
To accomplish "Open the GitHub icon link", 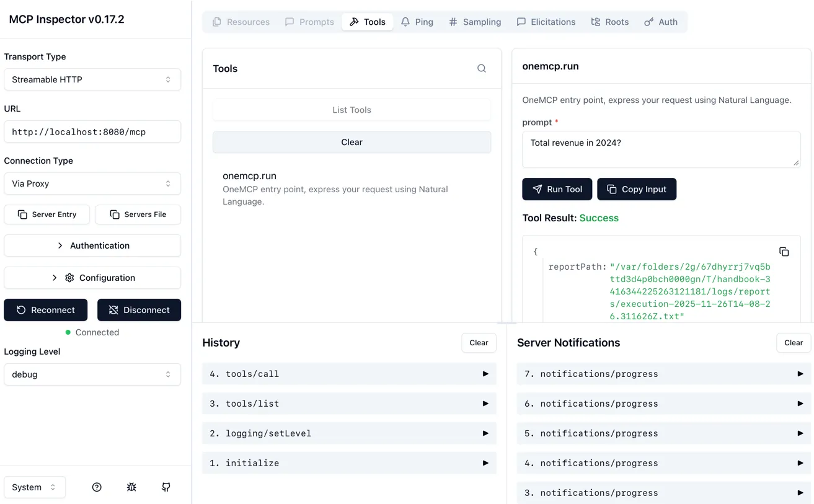I will (x=166, y=487).
